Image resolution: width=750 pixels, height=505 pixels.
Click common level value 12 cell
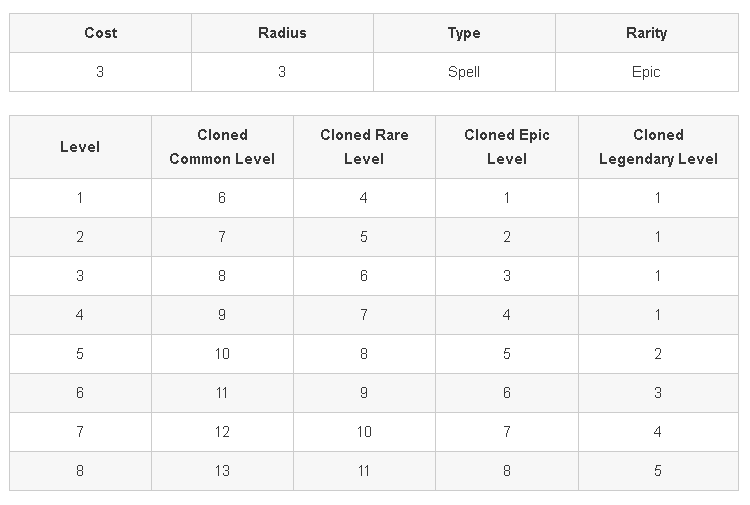coord(222,432)
